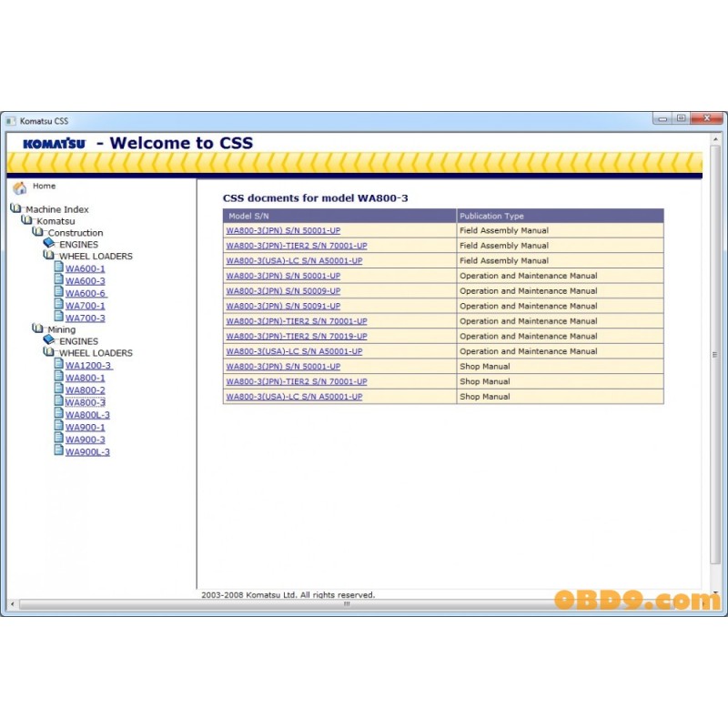Select the Construction tree node label
The width and height of the screenshot is (728, 728).
tap(76, 233)
